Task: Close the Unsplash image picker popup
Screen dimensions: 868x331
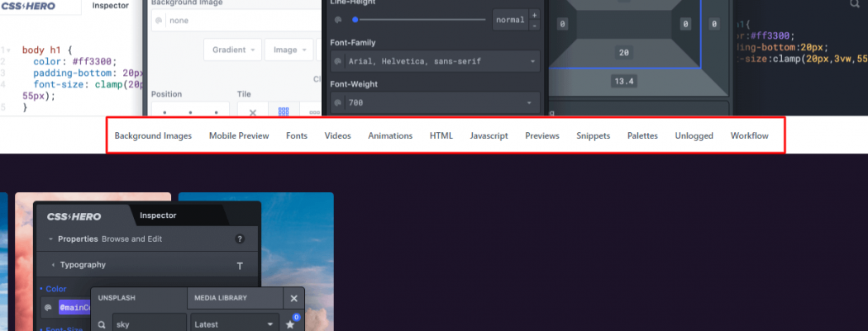Action: [294, 299]
